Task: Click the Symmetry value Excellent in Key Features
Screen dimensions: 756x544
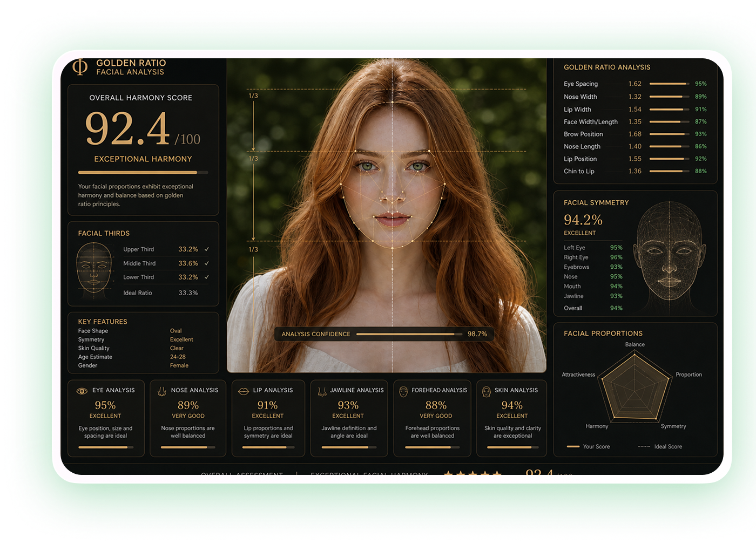Action: (x=181, y=339)
